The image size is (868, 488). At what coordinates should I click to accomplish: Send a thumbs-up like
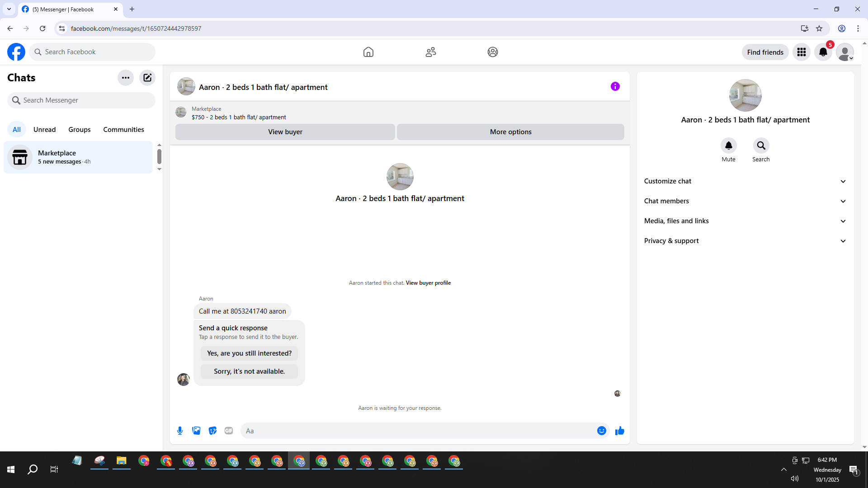(620, 431)
